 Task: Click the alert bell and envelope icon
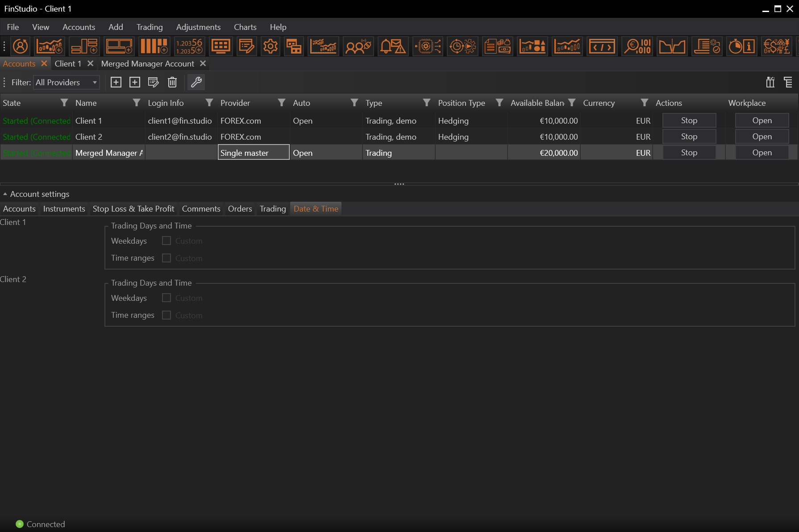pyautogui.click(x=392, y=46)
